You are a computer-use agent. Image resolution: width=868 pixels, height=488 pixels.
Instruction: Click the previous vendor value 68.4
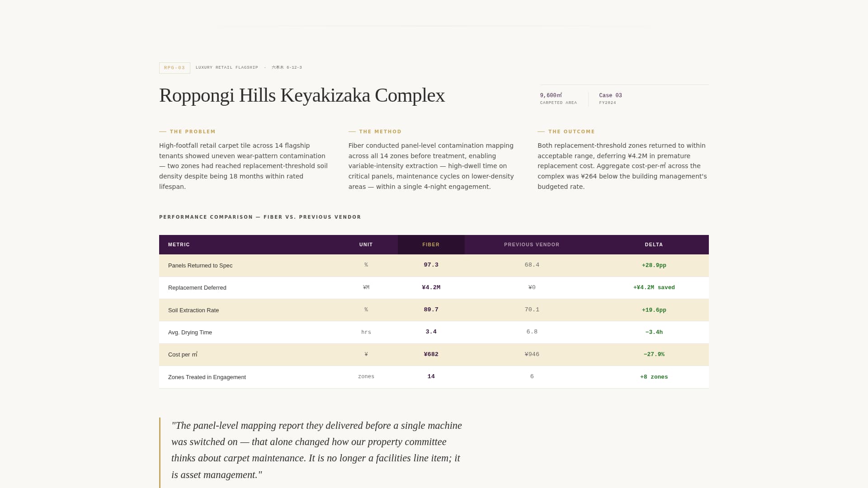532,265
